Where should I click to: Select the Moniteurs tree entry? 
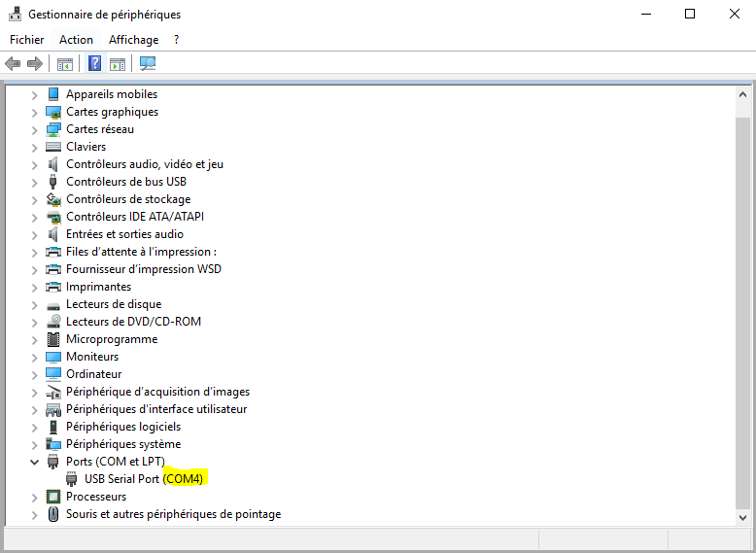tap(92, 357)
